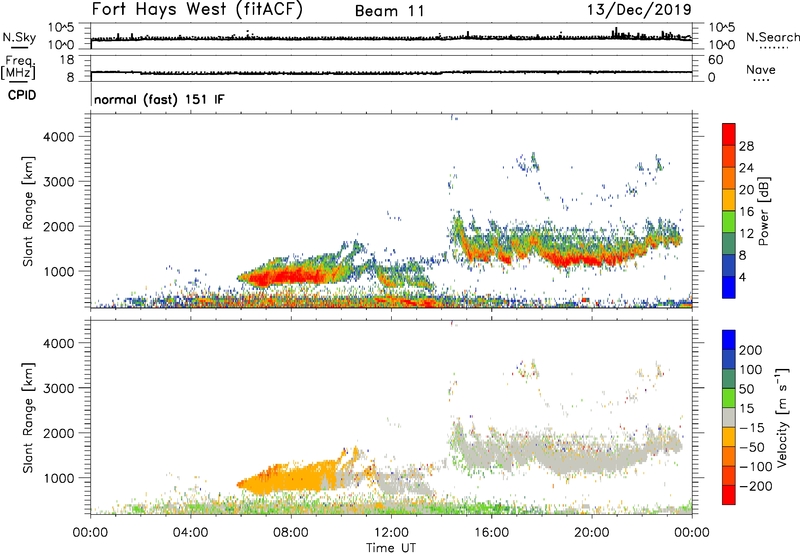Click the 'N.Sky' legend label

coord(19,38)
